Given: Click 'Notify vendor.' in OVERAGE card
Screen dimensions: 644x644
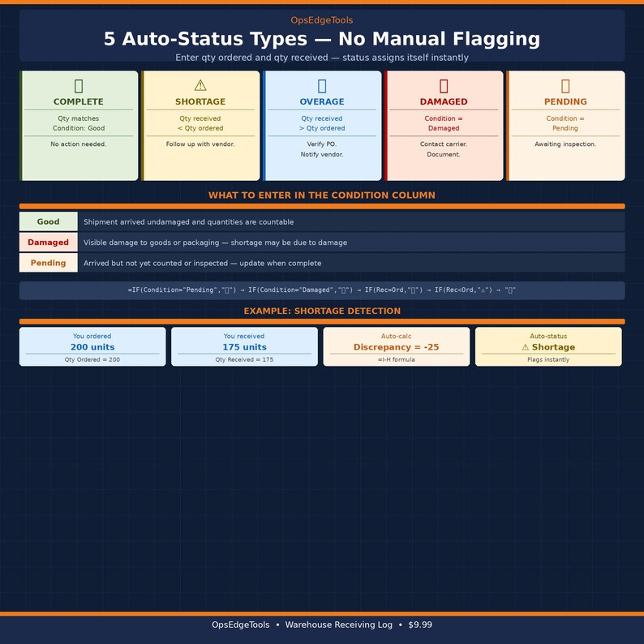Looking at the screenshot, I should tap(322, 154).
